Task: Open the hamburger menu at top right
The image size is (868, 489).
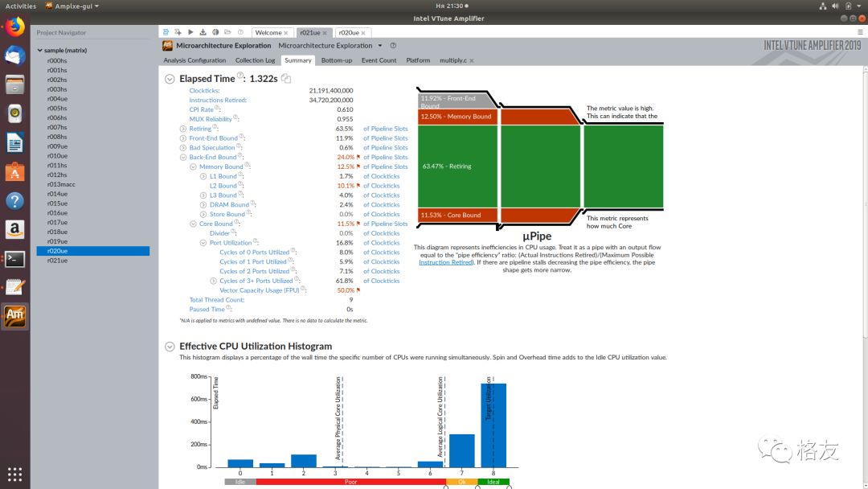Action: (860, 32)
